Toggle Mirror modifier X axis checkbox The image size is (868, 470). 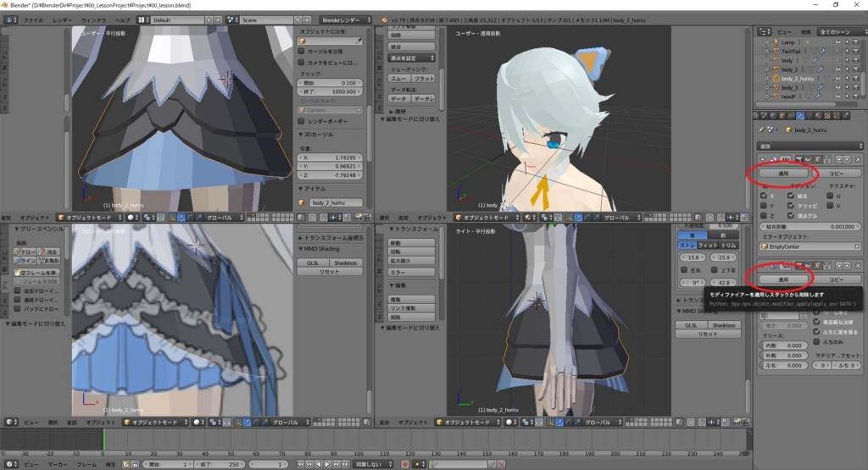pyautogui.click(x=764, y=196)
